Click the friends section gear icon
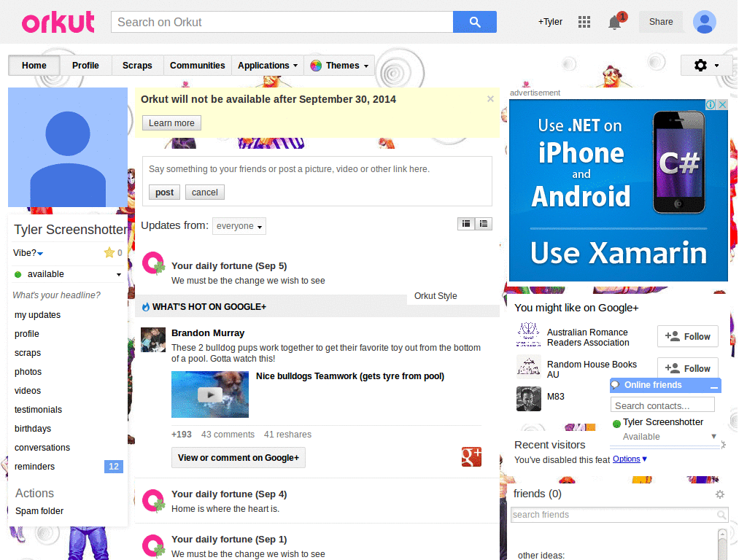 point(720,494)
